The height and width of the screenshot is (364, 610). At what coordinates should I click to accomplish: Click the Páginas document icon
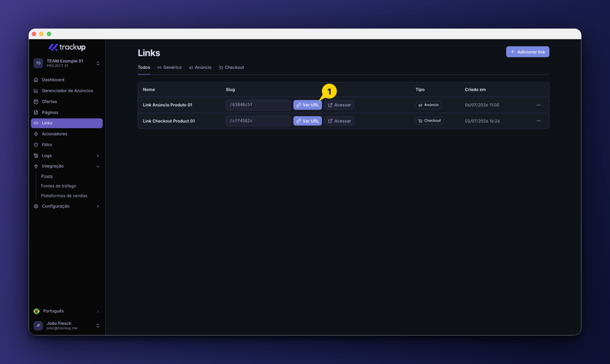36,112
